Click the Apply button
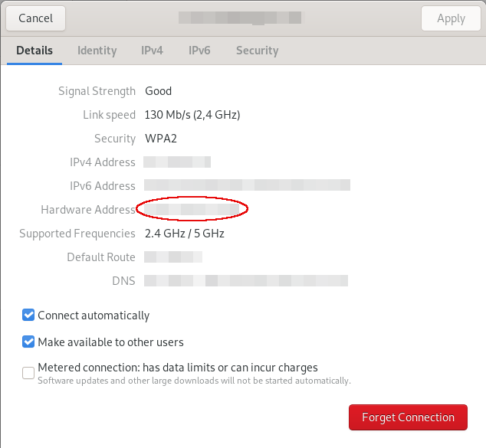Viewport: 486px width, 448px height. pos(451,18)
